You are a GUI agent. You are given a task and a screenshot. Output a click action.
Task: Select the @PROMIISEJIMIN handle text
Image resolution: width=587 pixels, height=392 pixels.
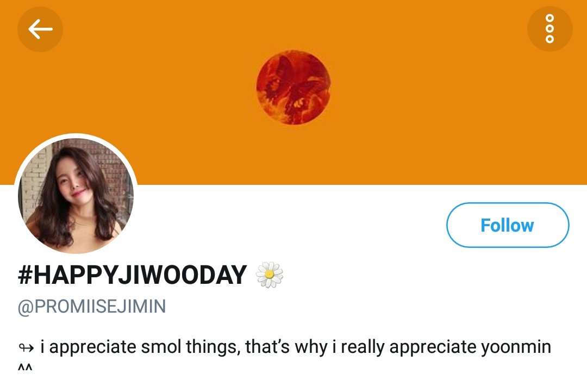pos(92,306)
